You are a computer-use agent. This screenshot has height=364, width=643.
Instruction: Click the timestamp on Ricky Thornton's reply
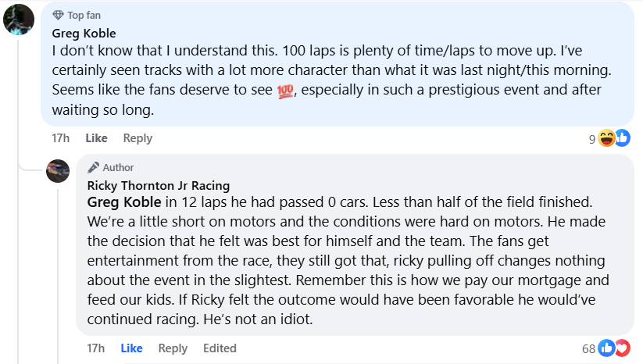coord(96,348)
